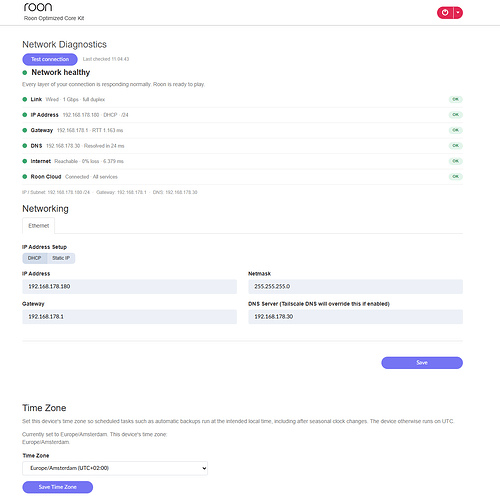500x500 pixels.
Task: Switch to the Static IP option
Action: click(61, 258)
